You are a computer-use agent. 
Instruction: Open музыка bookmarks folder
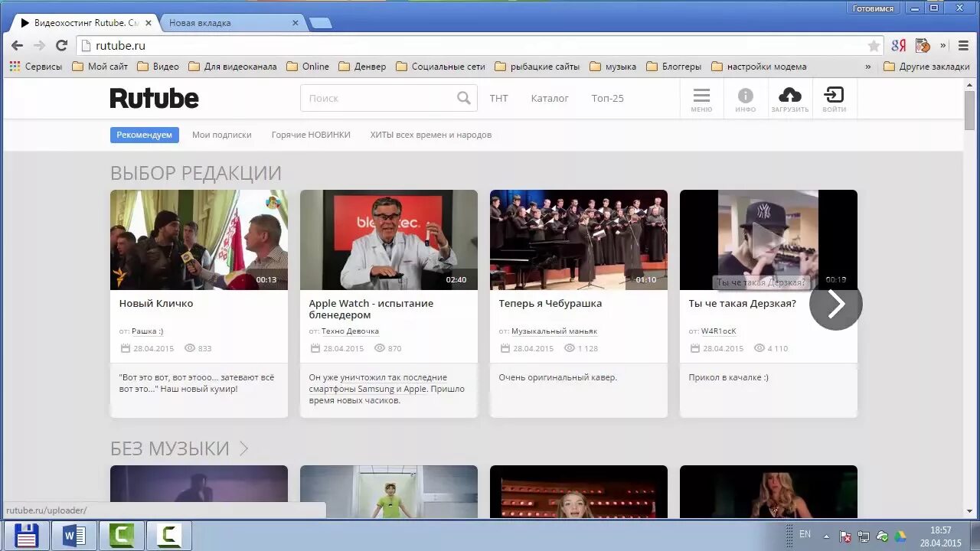pyautogui.click(x=613, y=67)
